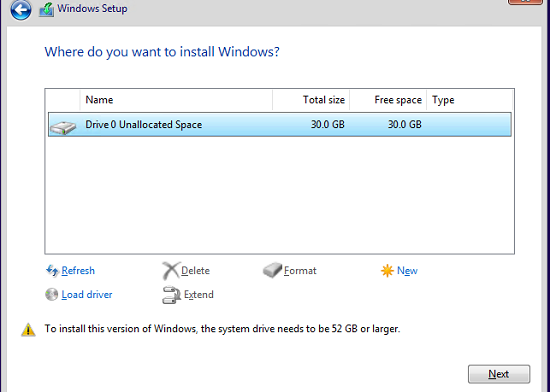This screenshot has width=550, height=392.
Task: Click the Format drive icon
Action: point(272,270)
